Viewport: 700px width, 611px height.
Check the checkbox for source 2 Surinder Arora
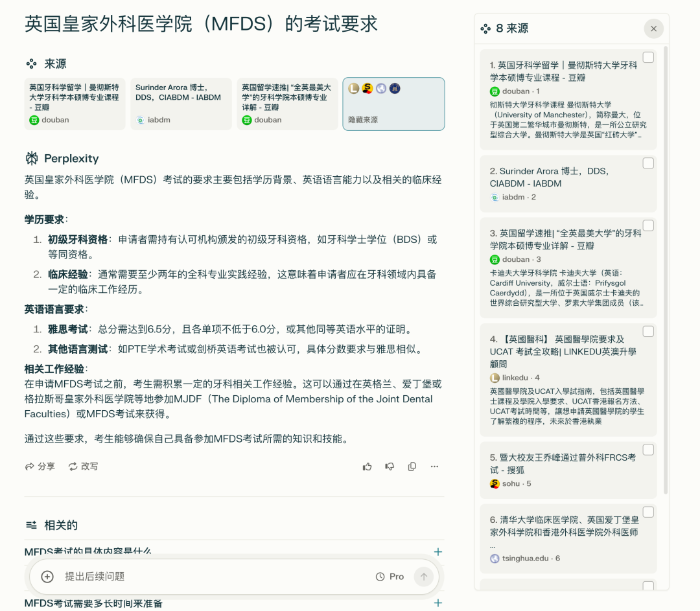(x=648, y=163)
